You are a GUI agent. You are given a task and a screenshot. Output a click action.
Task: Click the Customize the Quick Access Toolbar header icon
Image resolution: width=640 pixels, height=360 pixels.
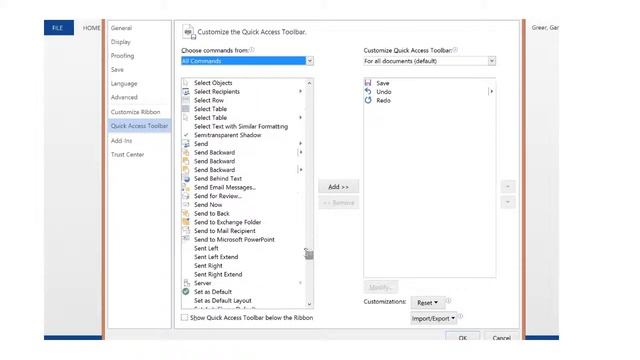189,32
